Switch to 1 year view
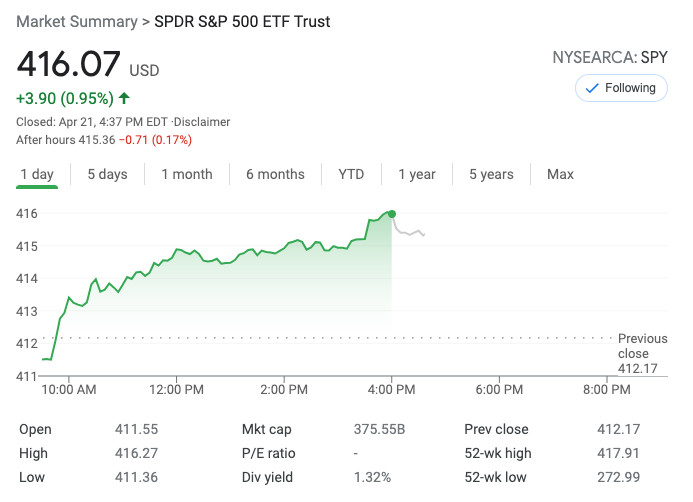The width and height of the screenshot is (693, 502). [x=417, y=174]
